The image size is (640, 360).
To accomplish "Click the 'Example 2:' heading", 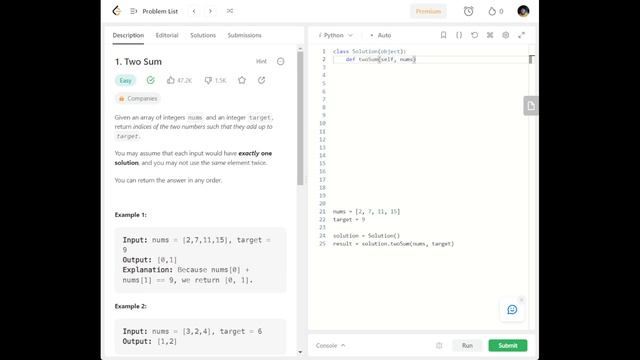I will coord(131,306).
